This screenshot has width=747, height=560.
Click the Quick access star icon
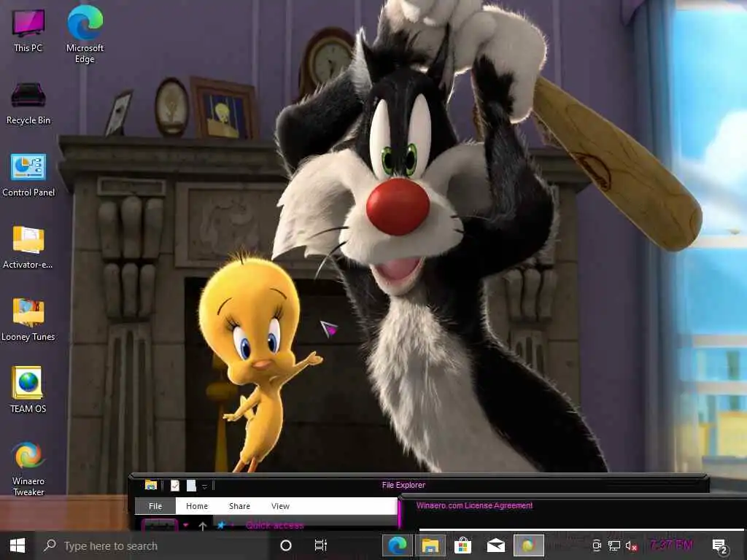[x=220, y=525]
